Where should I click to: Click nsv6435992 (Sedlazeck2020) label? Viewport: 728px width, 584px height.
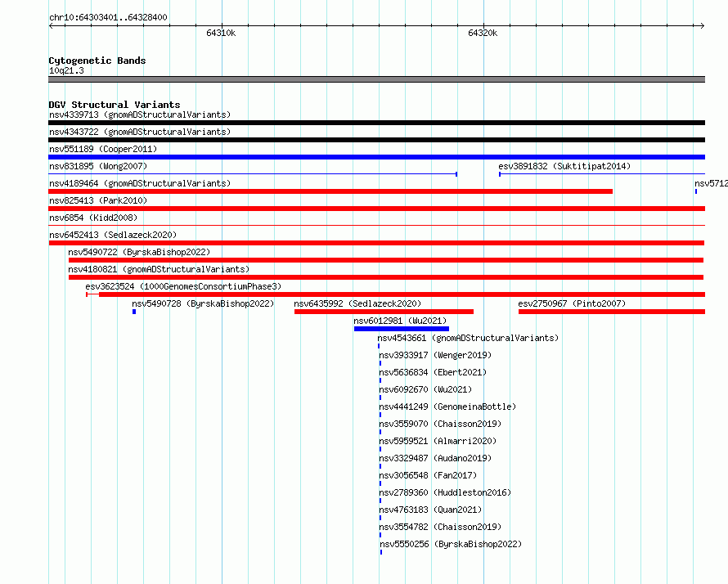[x=357, y=303]
